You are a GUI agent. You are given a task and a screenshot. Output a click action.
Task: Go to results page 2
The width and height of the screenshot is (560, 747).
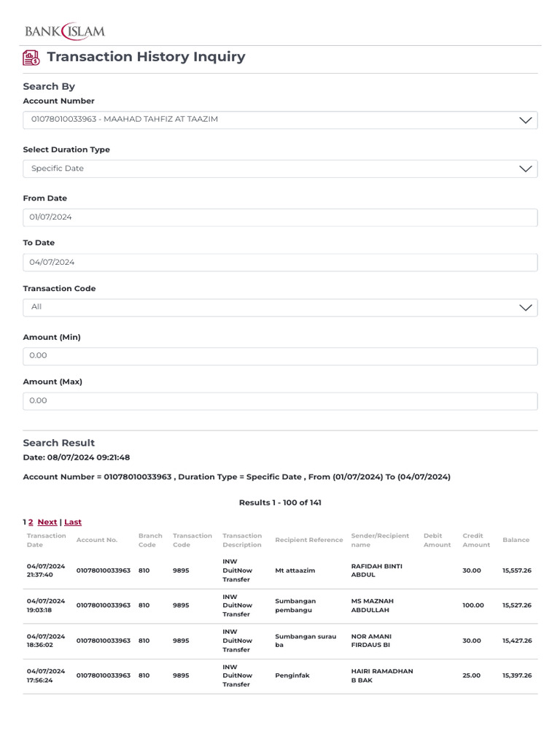click(x=31, y=522)
